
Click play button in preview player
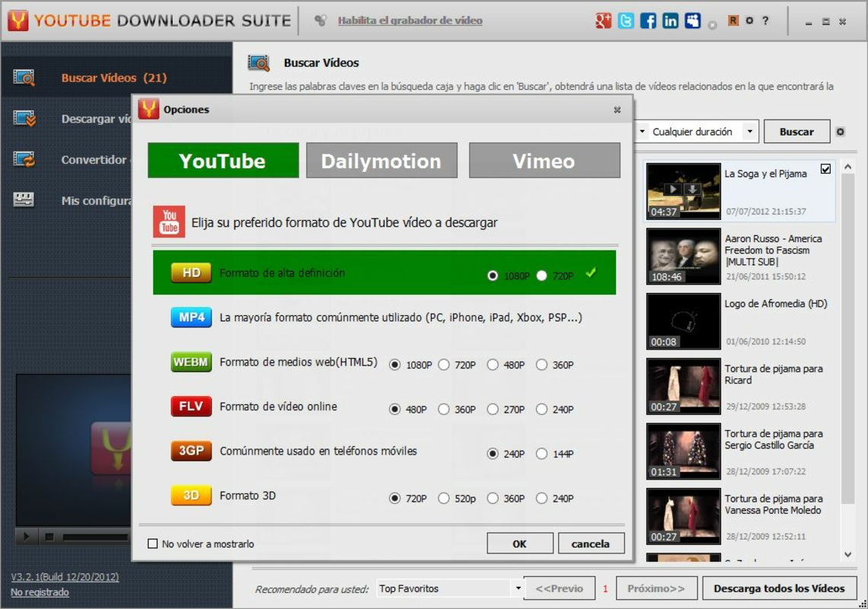(26, 537)
